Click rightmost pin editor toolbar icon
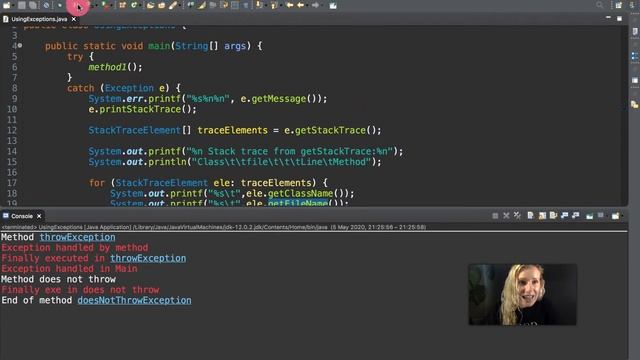 click(333, 5)
